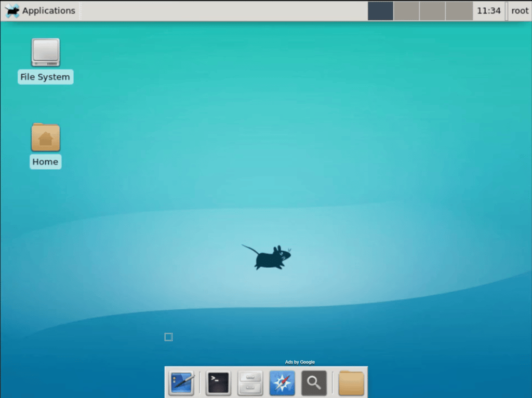Open Application Finder magnifier icon
Image resolution: width=532 pixels, height=398 pixels.
pos(314,383)
